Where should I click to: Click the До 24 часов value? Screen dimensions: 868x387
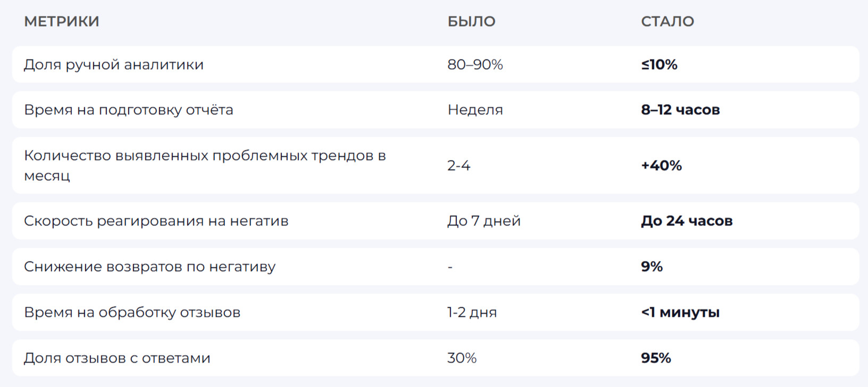[x=687, y=221]
